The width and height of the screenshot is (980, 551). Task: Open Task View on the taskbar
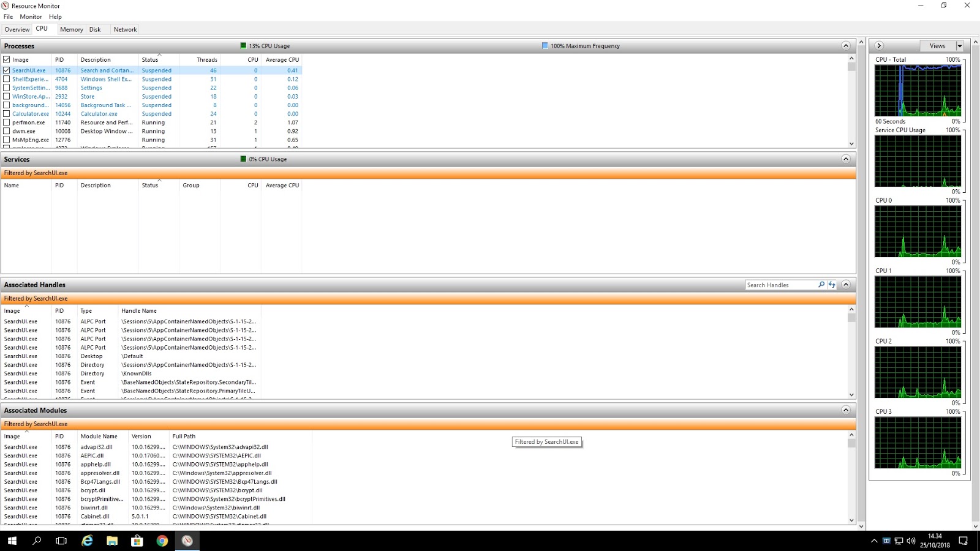click(61, 541)
